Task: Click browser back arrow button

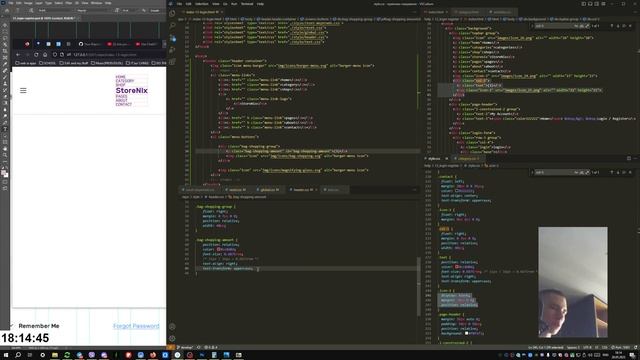Action: point(18,54)
